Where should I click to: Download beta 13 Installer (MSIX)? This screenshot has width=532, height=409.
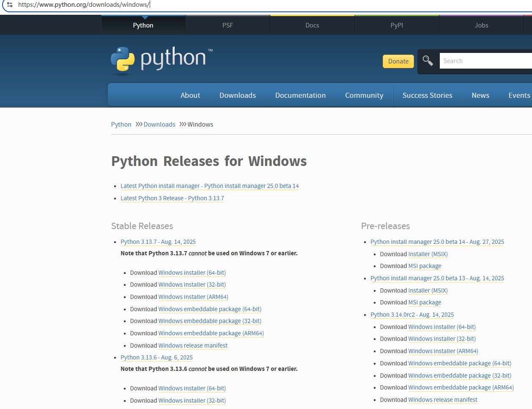pyautogui.click(x=428, y=290)
